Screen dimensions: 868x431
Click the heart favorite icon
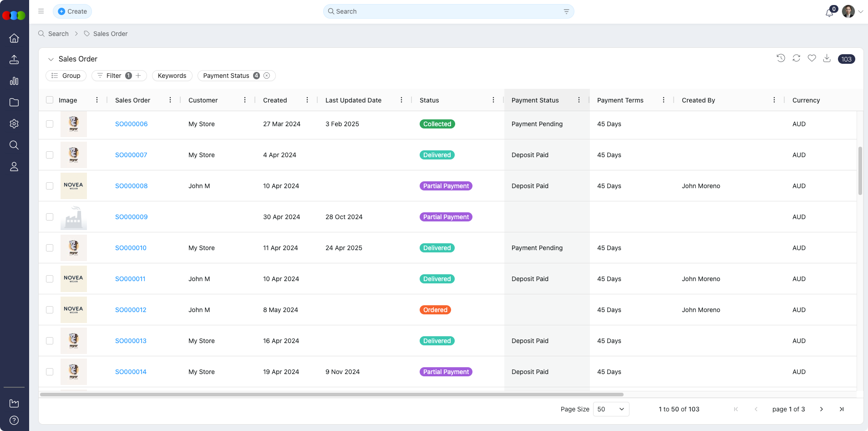pos(812,58)
